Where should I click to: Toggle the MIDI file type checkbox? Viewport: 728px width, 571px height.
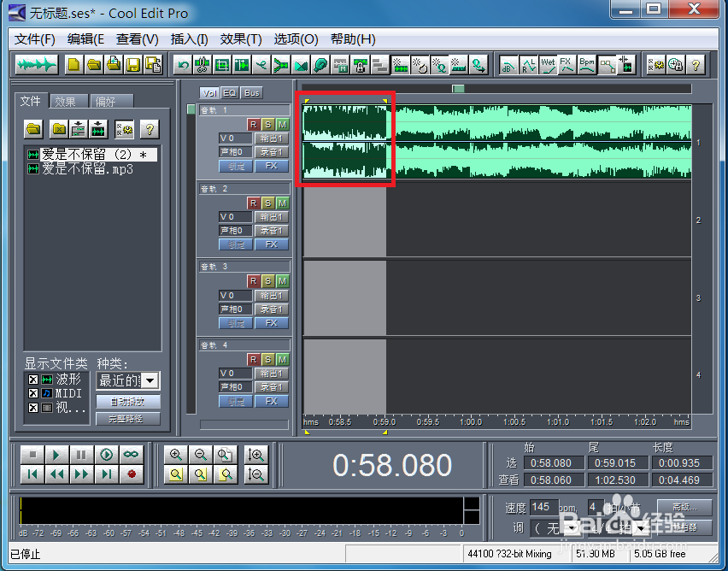click(x=33, y=393)
